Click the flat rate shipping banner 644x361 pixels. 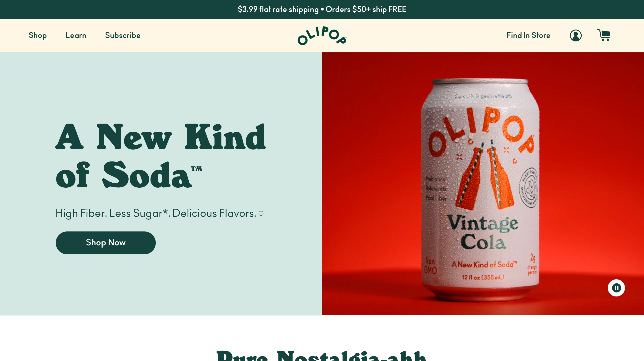322,10
